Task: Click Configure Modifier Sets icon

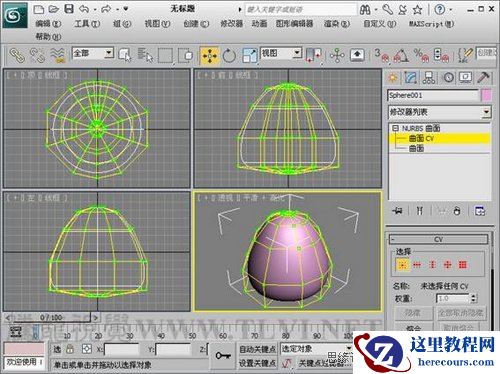Action: tap(480, 211)
